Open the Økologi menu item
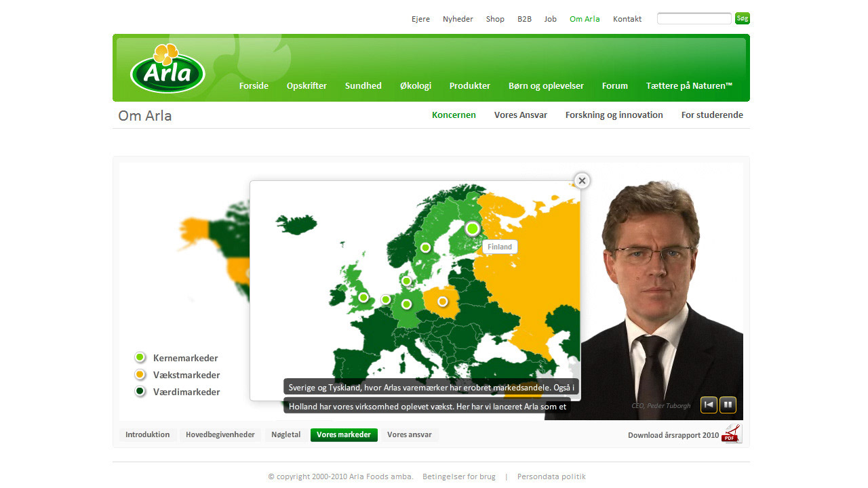Screen dimensions: 868x488 coord(416,85)
